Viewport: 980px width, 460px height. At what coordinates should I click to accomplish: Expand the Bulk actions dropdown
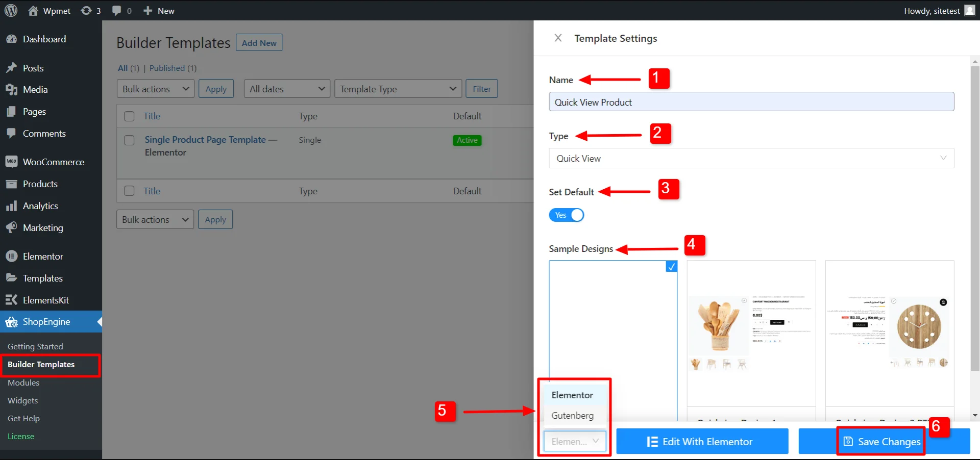point(155,89)
